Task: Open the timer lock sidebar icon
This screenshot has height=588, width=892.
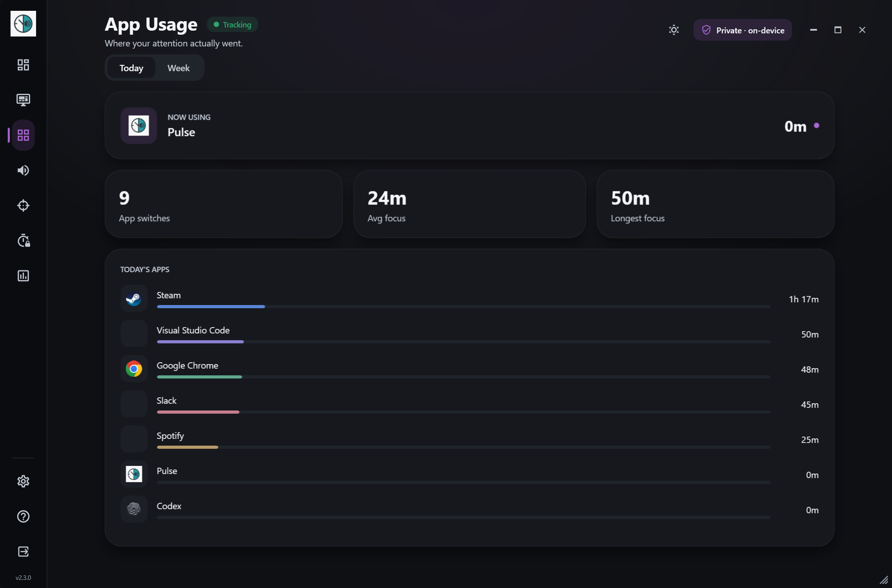Action: [23, 241]
